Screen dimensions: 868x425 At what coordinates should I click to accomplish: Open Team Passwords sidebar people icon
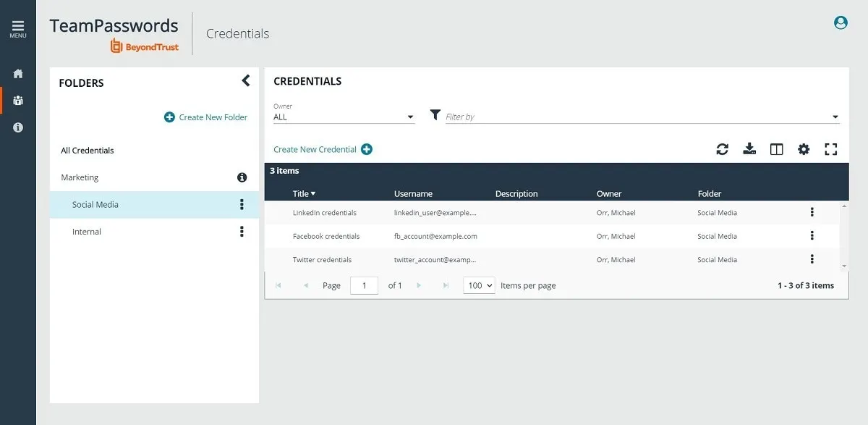coord(18,101)
